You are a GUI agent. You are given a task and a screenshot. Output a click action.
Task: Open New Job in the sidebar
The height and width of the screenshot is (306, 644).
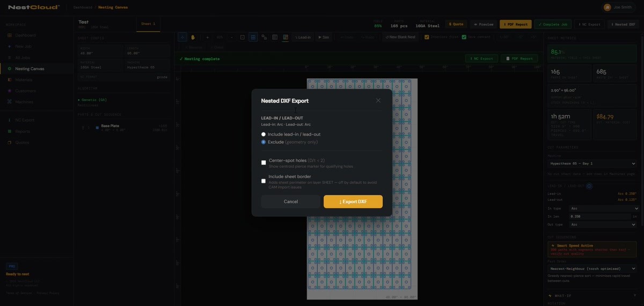36,47
